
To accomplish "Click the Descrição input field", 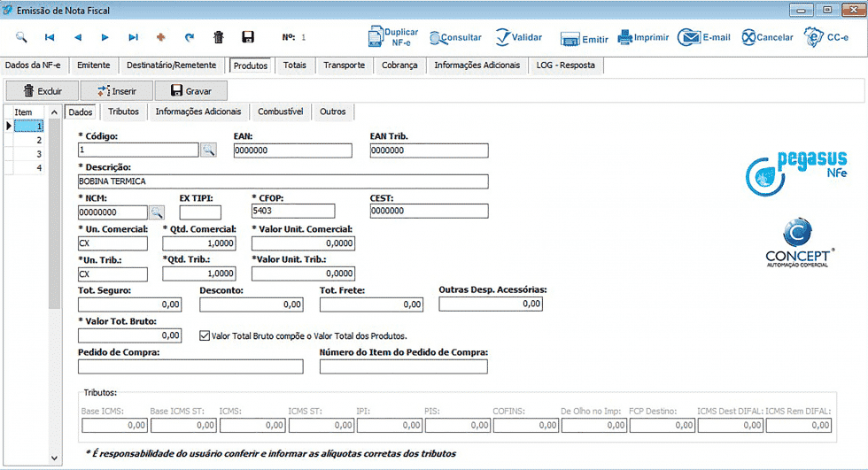I will tap(283, 181).
